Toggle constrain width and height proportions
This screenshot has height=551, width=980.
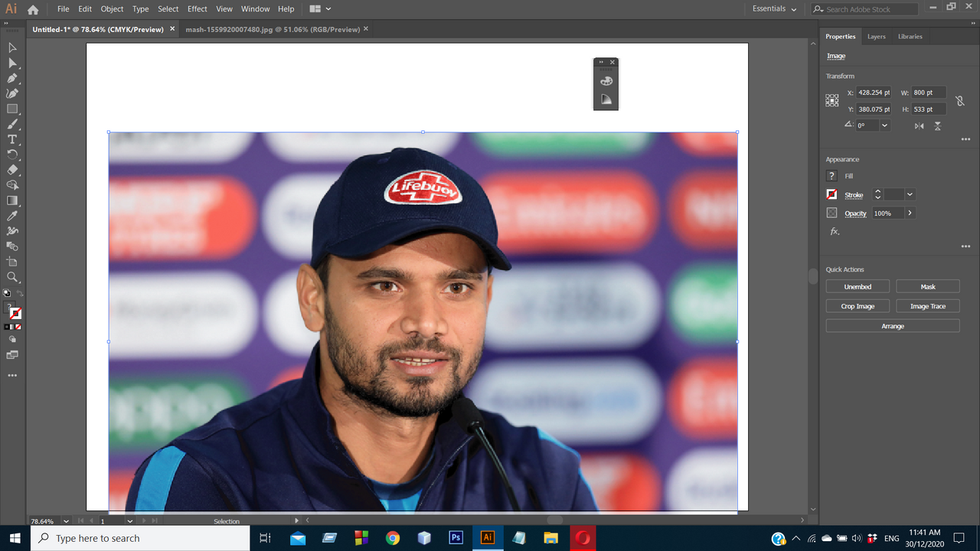click(959, 100)
